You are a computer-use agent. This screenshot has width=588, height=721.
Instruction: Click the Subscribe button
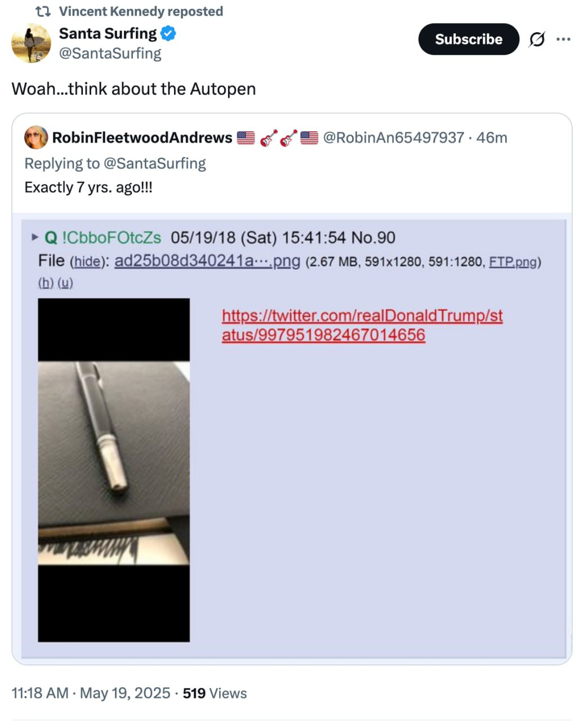pos(469,39)
